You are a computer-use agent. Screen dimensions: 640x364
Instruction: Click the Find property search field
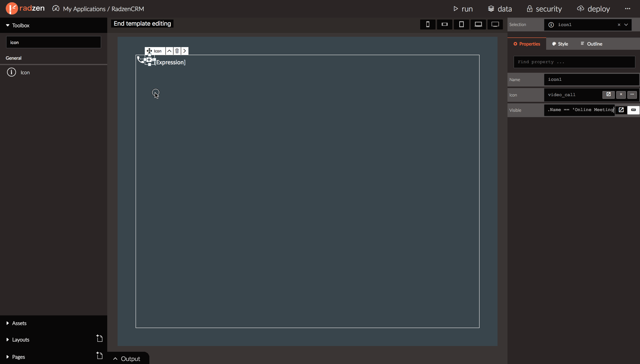click(x=574, y=62)
